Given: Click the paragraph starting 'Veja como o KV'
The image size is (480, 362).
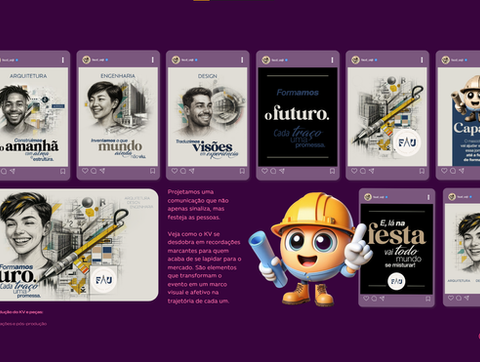Looking at the screenshot, I should (204, 267).
